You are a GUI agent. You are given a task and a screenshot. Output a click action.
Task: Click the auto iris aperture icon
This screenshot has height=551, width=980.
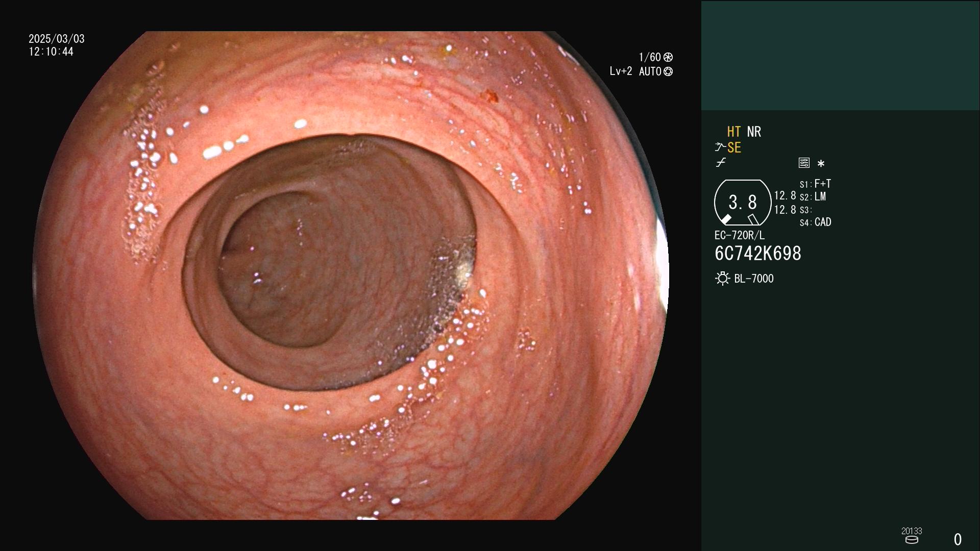[x=668, y=72]
